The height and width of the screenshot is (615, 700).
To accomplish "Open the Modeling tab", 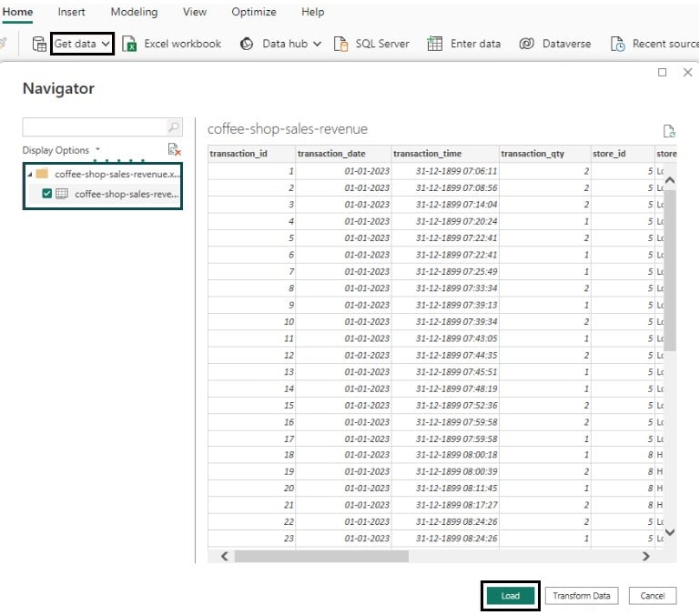I will pos(134,12).
